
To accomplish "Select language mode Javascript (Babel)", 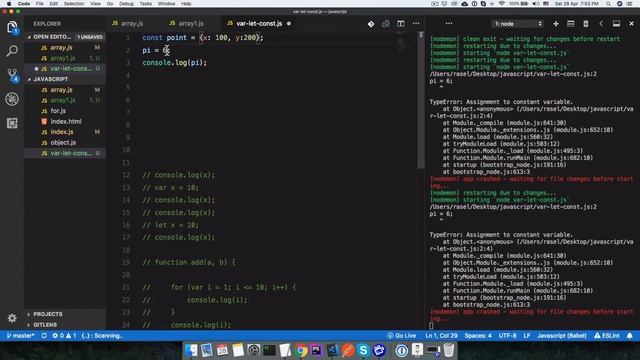I will 562,336.
